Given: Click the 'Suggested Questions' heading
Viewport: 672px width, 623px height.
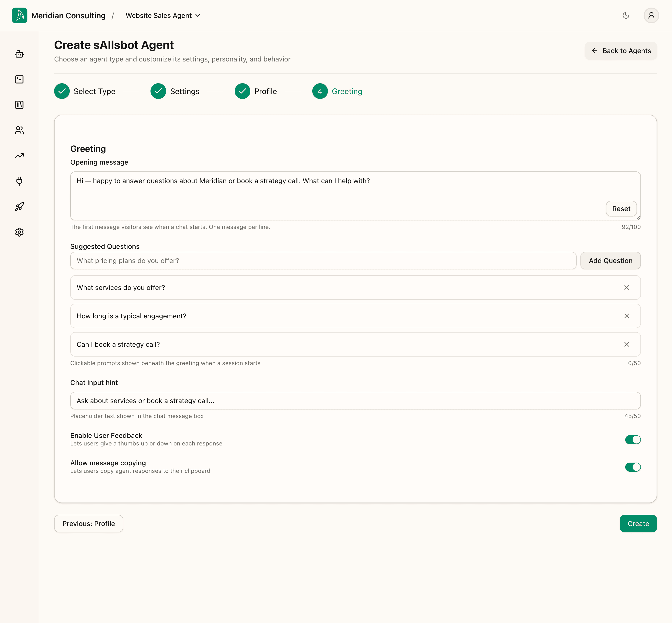Looking at the screenshot, I should click(105, 246).
